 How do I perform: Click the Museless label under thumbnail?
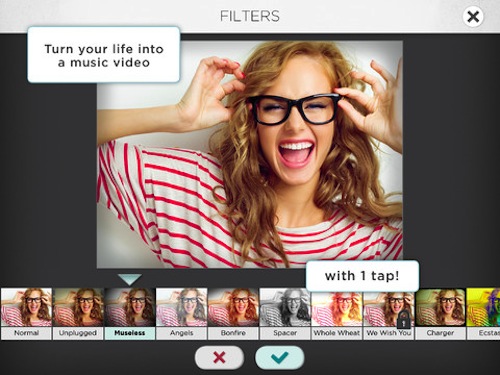click(x=130, y=333)
